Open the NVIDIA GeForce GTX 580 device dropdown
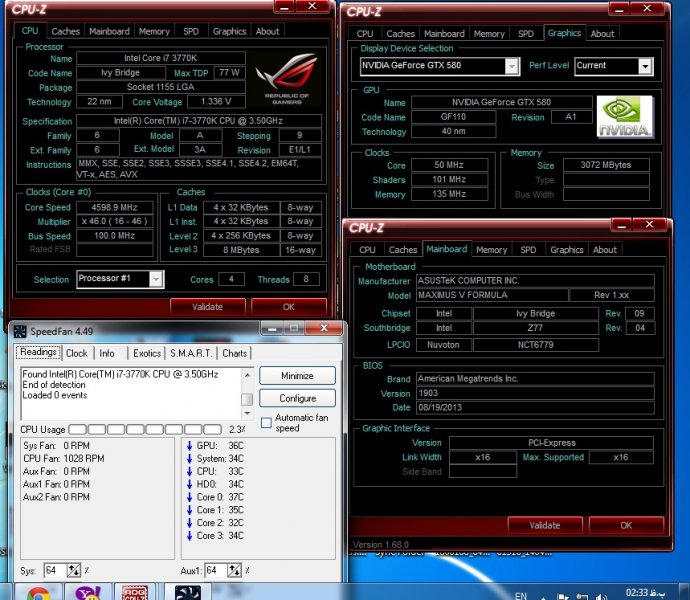690x600 pixels. pyautogui.click(x=511, y=66)
